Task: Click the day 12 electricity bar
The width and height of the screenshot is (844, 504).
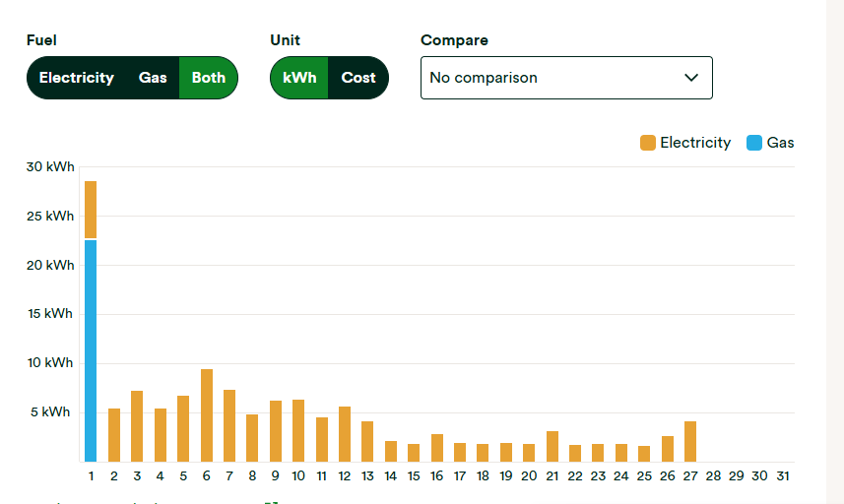Action: [345, 434]
